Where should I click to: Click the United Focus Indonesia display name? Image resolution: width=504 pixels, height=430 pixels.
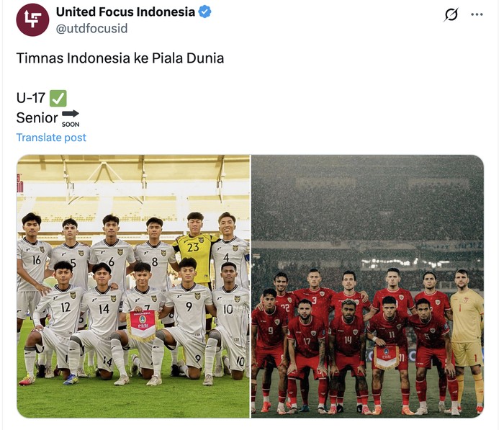coord(125,12)
